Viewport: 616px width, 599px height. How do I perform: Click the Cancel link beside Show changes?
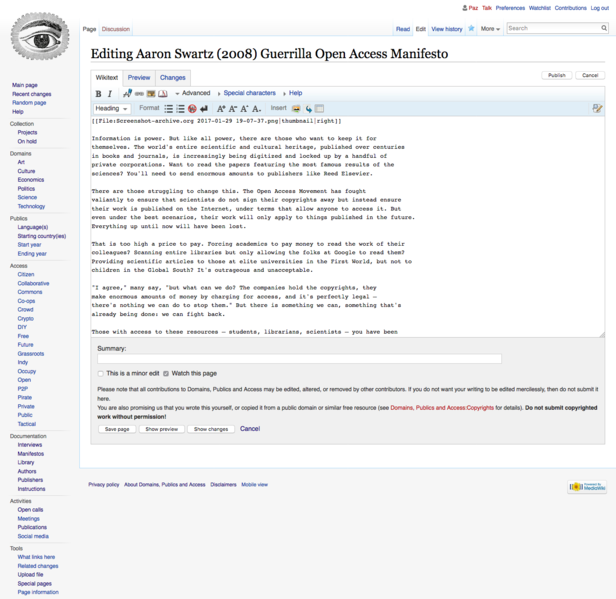250,429
